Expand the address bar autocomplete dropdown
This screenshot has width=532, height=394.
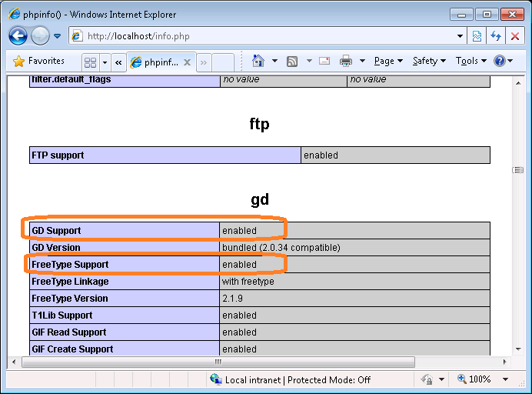tap(460, 36)
